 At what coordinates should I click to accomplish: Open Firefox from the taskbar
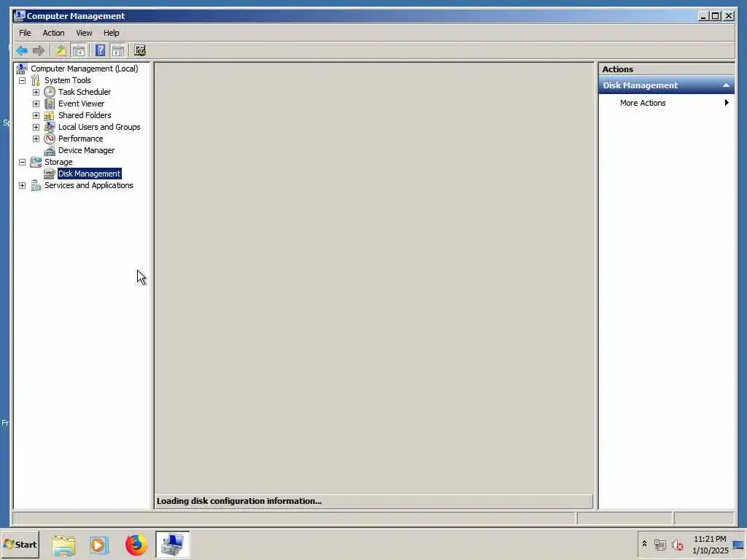[x=136, y=545]
